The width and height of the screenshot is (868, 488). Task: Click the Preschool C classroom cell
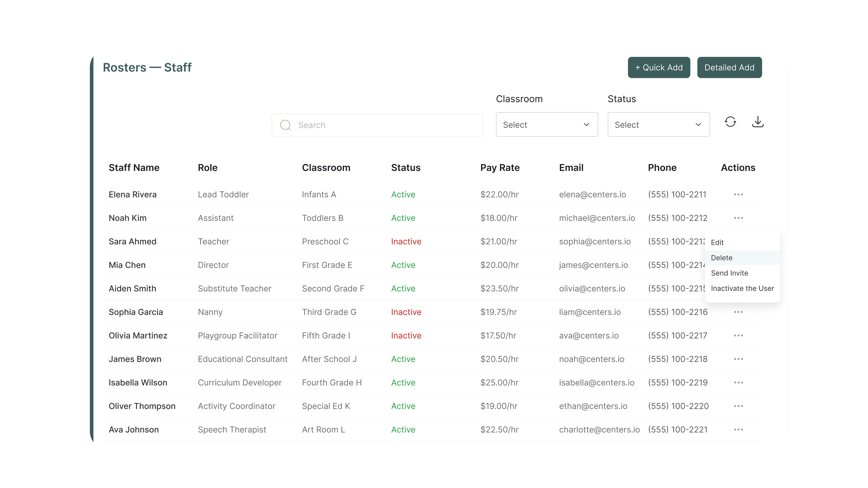[325, 242]
